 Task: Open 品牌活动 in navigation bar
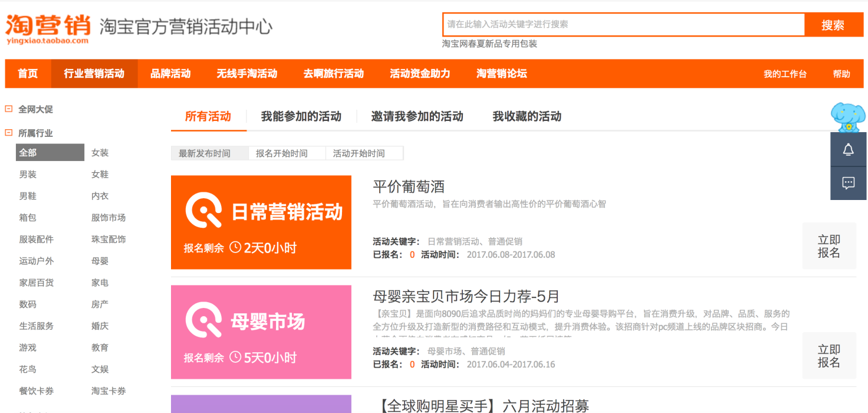tap(170, 74)
